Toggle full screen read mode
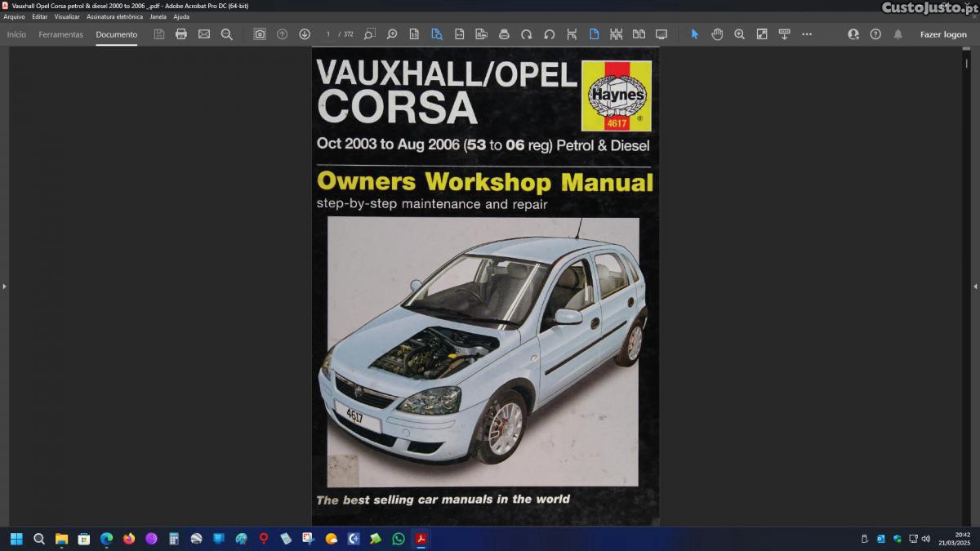Image resolution: width=980 pixels, height=551 pixels. click(661, 34)
